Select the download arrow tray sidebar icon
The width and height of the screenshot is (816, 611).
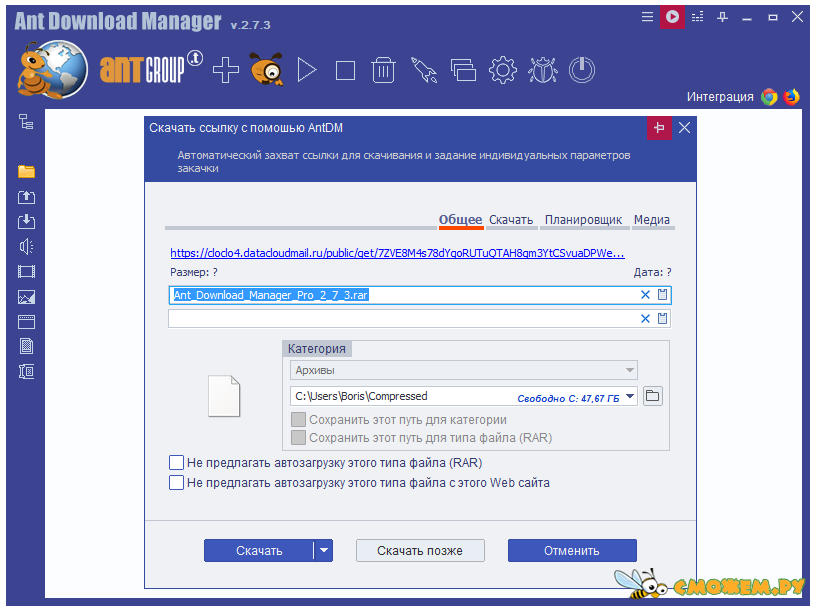click(26, 222)
